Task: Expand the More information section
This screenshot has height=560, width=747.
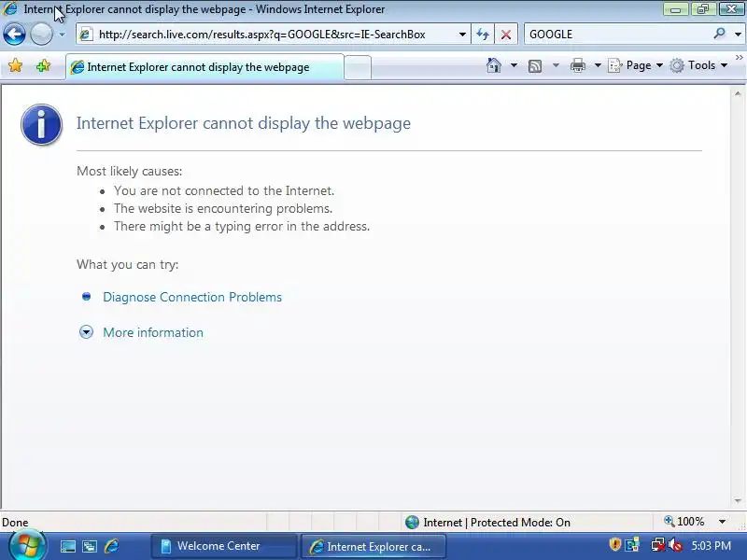Action: tap(153, 332)
